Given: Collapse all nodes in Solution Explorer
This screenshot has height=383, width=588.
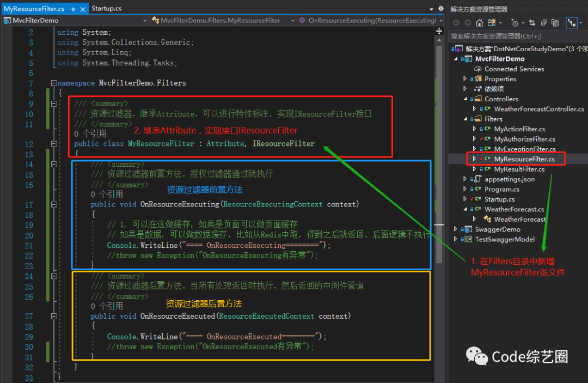Looking at the screenshot, I should coord(544,23).
